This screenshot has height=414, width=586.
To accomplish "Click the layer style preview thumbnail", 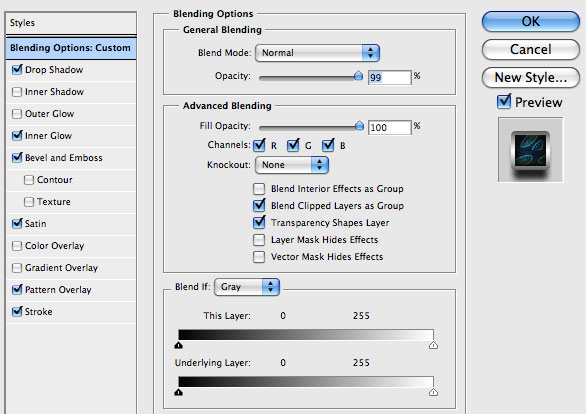I will pos(530,150).
